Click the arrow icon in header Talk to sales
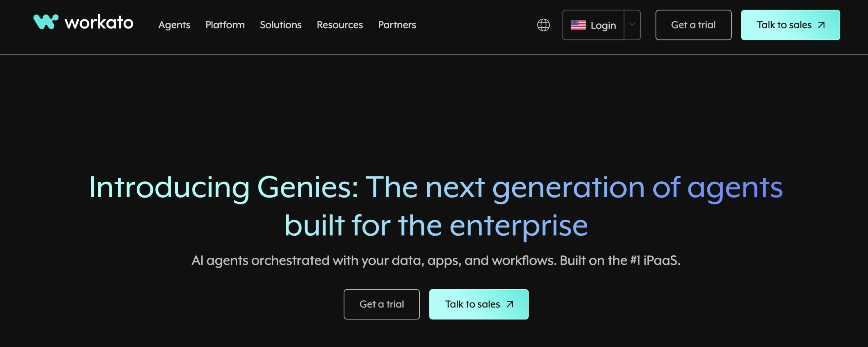 (x=821, y=25)
